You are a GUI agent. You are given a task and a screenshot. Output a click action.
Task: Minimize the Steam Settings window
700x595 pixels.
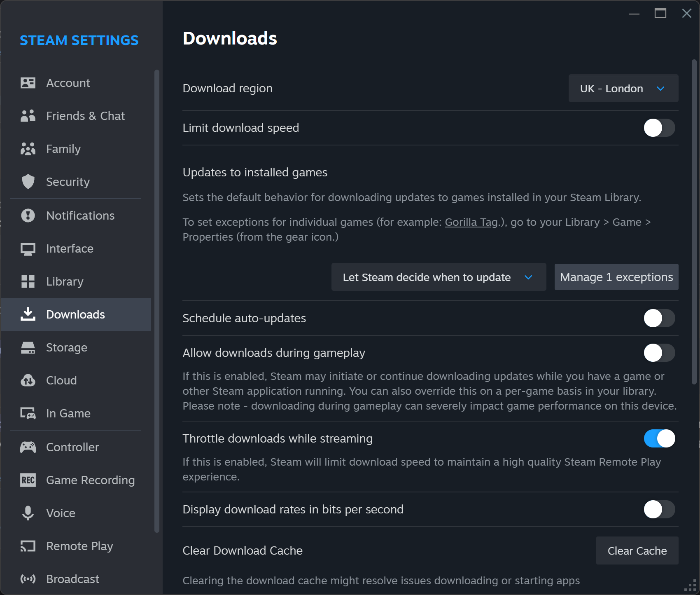[634, 13]
